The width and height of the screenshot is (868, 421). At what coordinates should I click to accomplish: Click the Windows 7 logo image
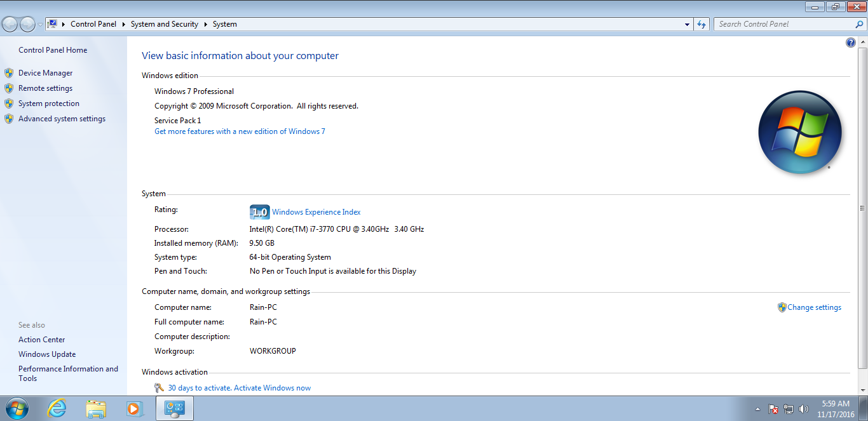800,133
